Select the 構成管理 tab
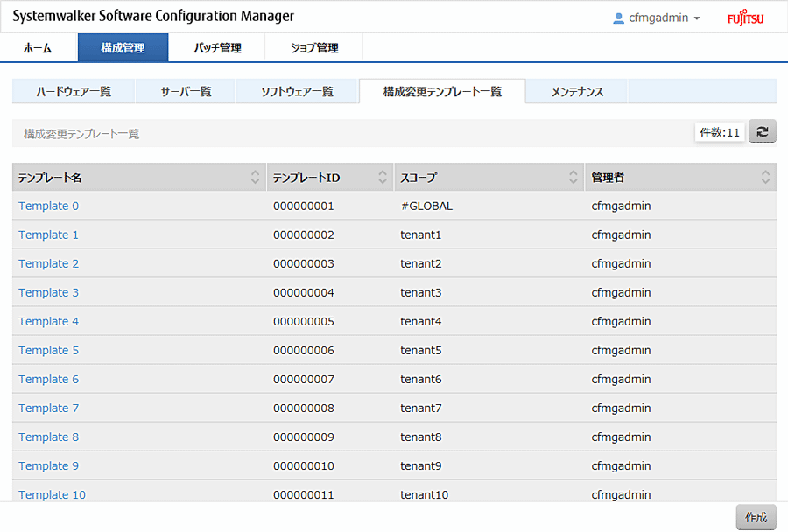This screenshot has height=532, width=788. [123, 48]
